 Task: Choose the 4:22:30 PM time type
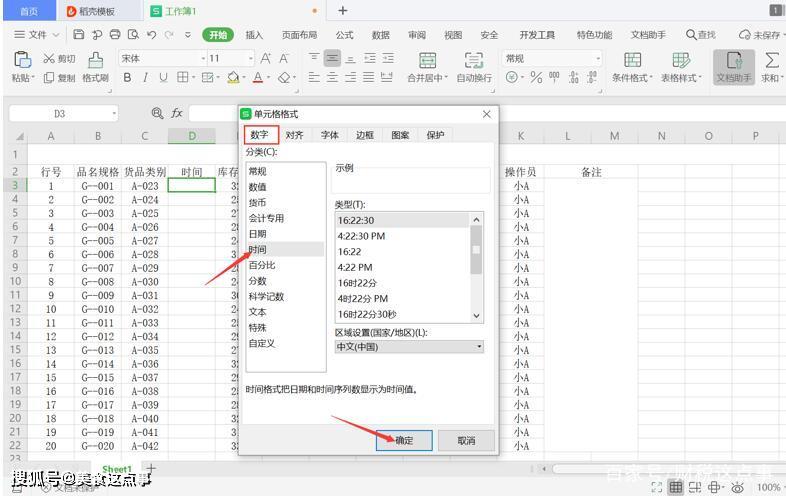coord(403,236)
